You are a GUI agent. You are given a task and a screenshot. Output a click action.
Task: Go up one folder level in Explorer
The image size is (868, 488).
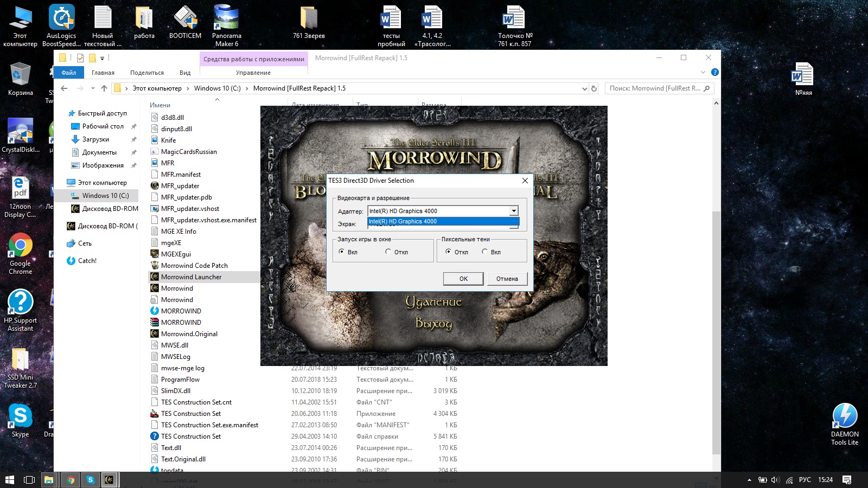click(104, 88)
